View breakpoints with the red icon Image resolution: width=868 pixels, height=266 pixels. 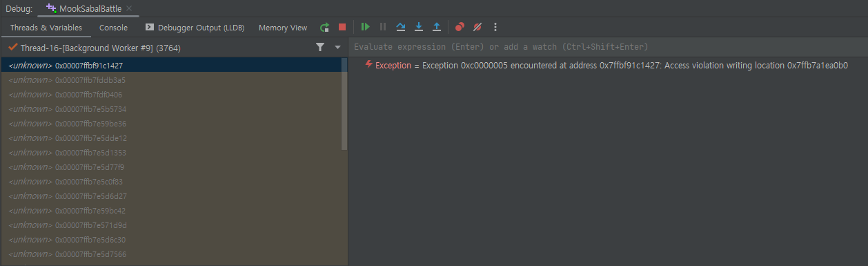[x=460, y=27]
